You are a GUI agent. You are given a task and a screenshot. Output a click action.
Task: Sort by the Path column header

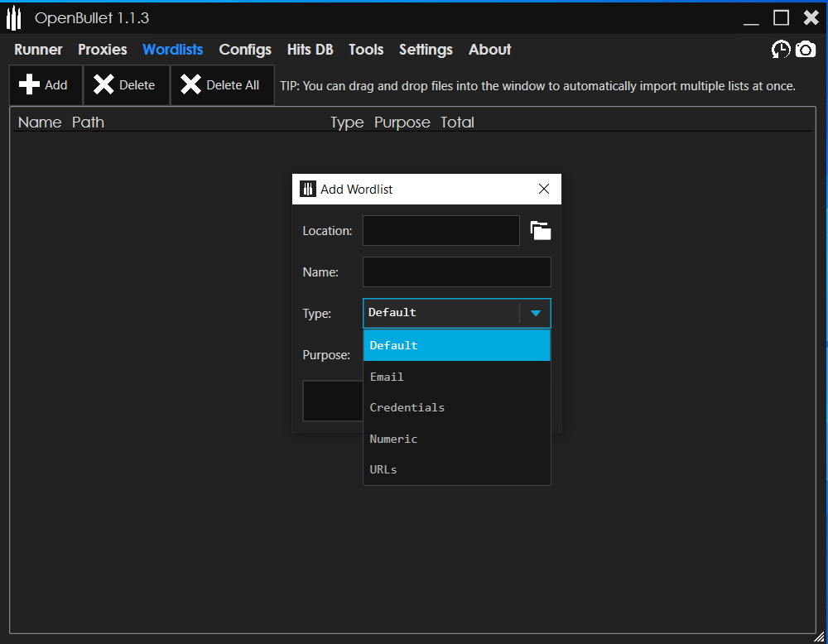[89, 123]
